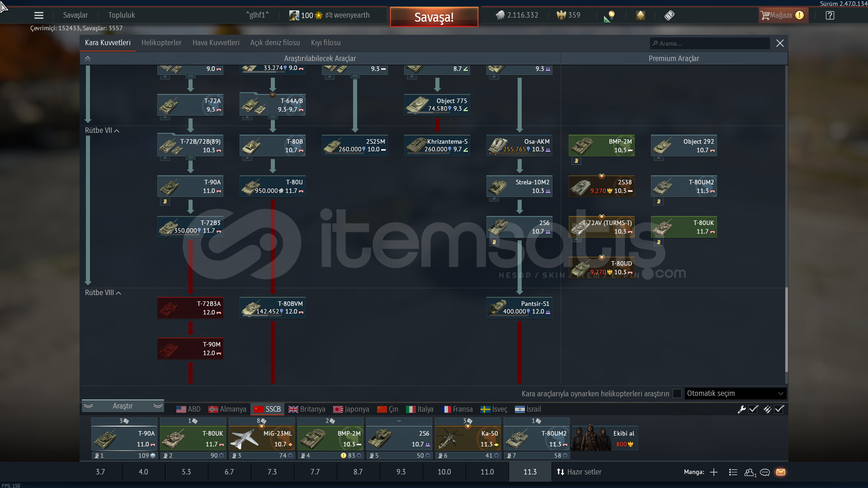Click the research tree vertical scrollbar
This screenshot has width=868, height=488.
coord(786,330)
